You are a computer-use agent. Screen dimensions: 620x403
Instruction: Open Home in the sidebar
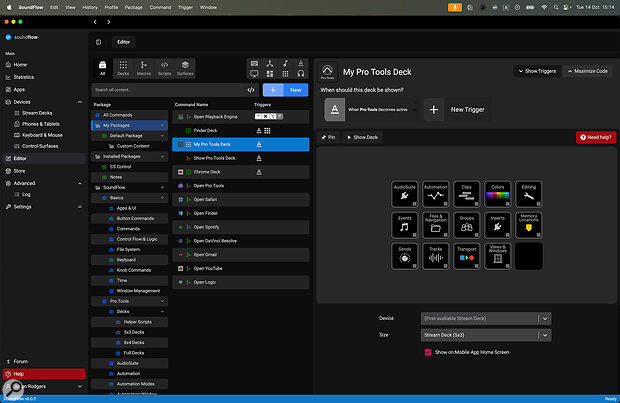pos(20,64)
